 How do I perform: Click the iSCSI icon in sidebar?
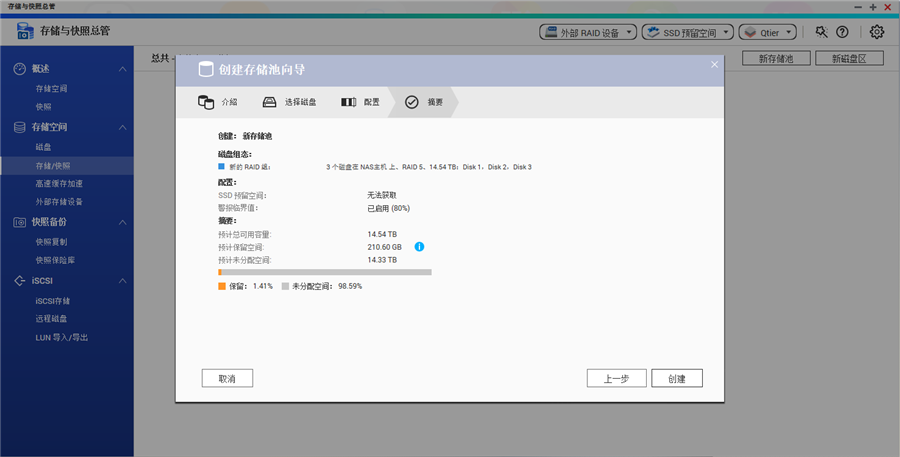click(19, 281)
